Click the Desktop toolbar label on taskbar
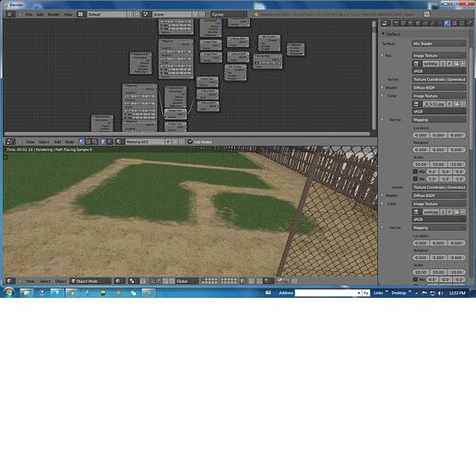The width and height of the screenshot is (476, 461). point(399,293)
